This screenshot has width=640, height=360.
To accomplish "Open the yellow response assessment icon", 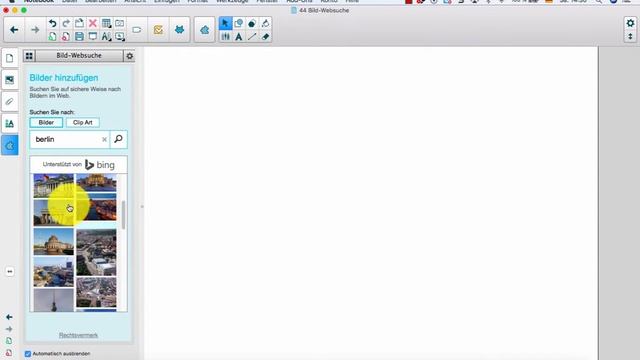I will [x=158, y=30].
